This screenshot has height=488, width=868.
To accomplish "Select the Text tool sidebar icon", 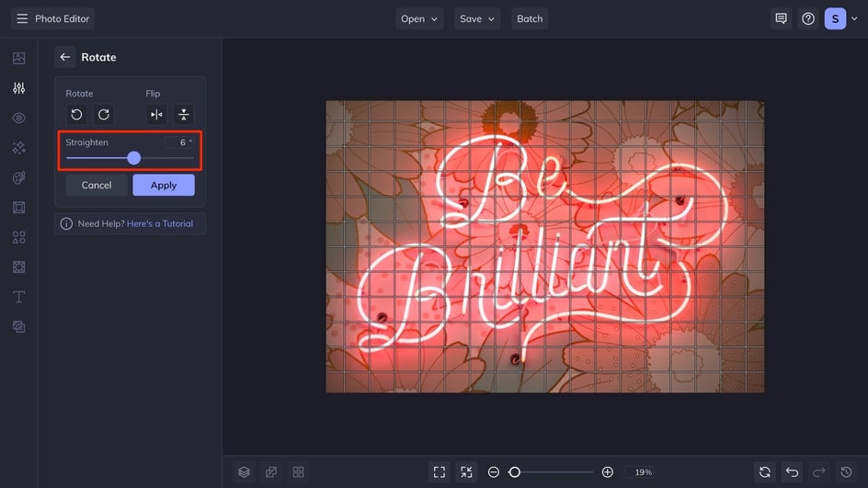I will [x=18, y=297].
